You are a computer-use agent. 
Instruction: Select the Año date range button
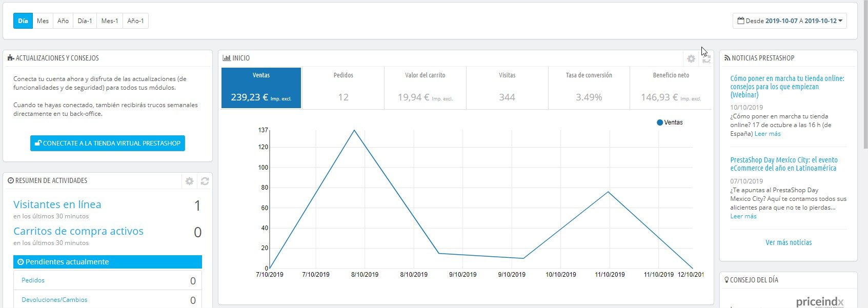[63, 21]
